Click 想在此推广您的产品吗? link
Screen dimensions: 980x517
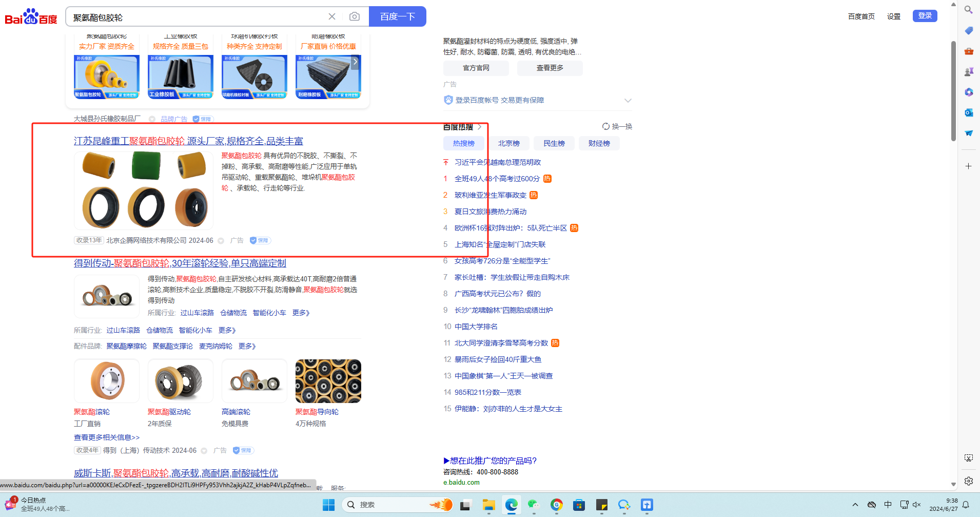490,461
